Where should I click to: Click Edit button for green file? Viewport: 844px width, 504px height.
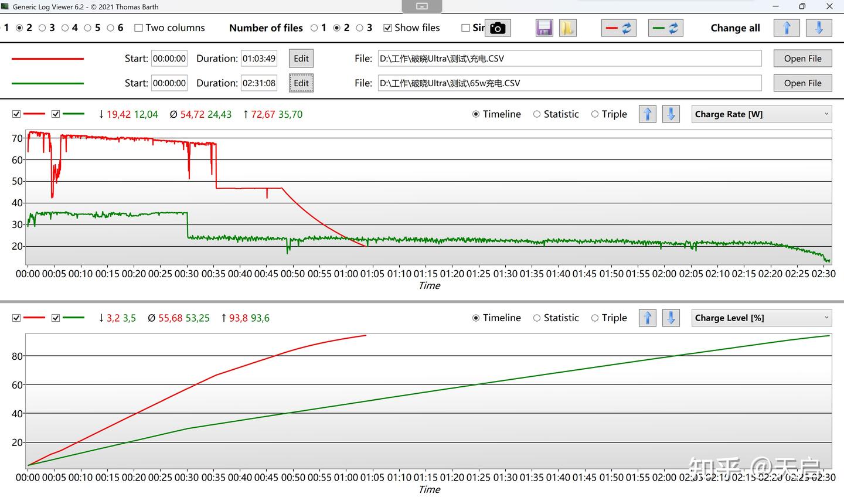point(301,83)
